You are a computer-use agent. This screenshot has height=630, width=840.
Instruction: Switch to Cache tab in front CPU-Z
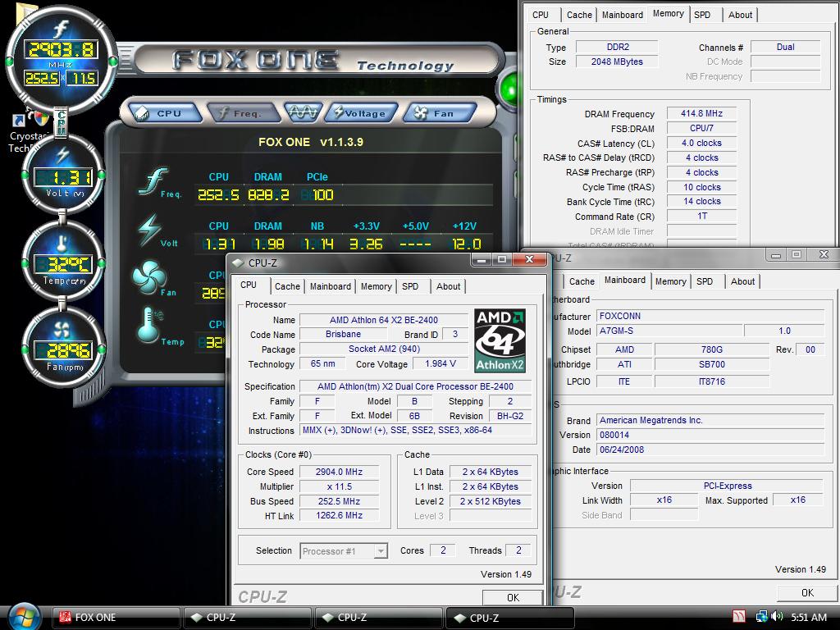click(x=288, y=286)
